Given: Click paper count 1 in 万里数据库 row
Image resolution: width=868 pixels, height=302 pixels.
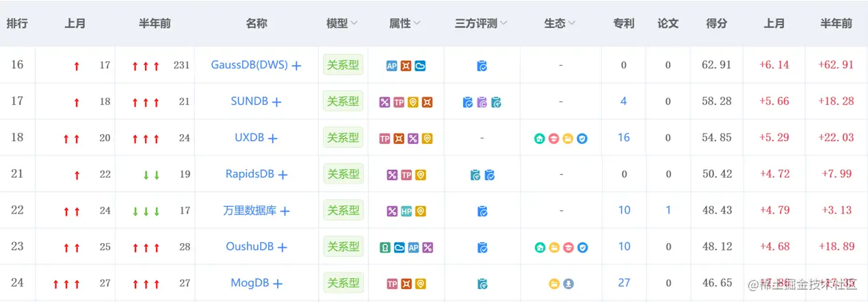Looking at the screenshot, I should [668, 210].
